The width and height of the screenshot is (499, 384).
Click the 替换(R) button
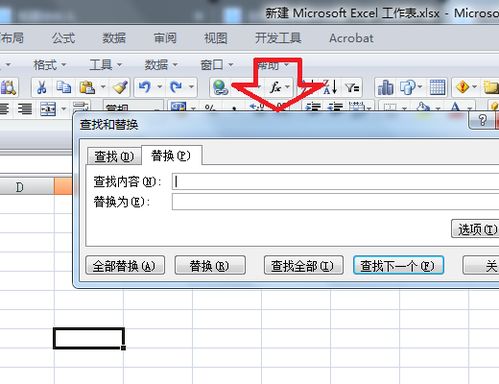point(210,266)
